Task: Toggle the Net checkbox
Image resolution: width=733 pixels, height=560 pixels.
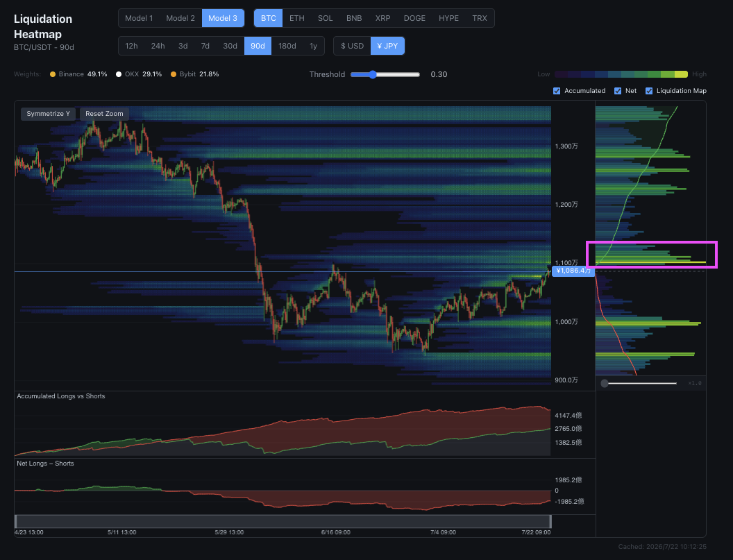Action: [x=618, y=91]
